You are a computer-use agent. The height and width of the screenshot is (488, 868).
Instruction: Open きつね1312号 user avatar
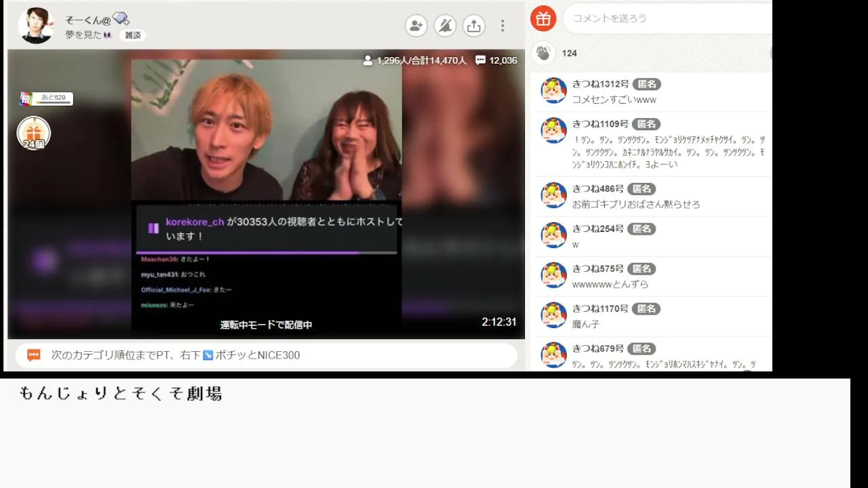(x=553, y=90)
